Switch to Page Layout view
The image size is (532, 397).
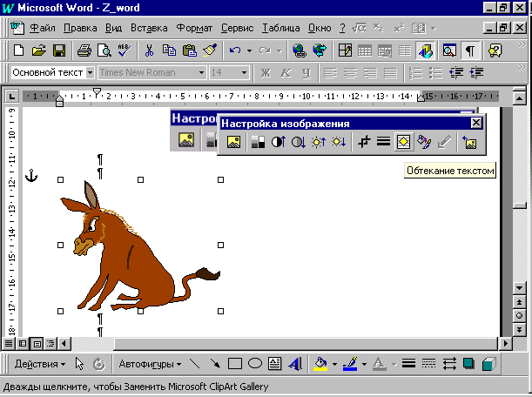(37, 344)
